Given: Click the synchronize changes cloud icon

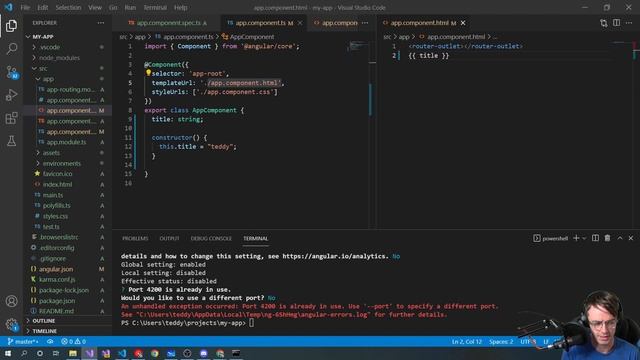Looking at the screenshot, I should pyautogui.click(x=50, y=341).
